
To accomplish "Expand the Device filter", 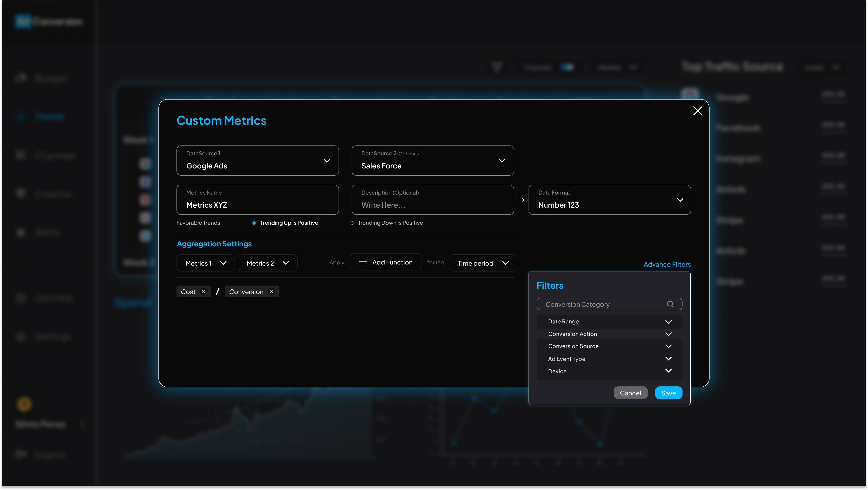I will 609,371.
